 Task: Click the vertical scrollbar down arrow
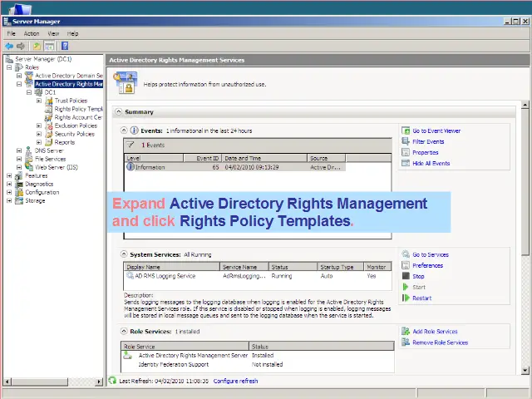pos(525,370)
